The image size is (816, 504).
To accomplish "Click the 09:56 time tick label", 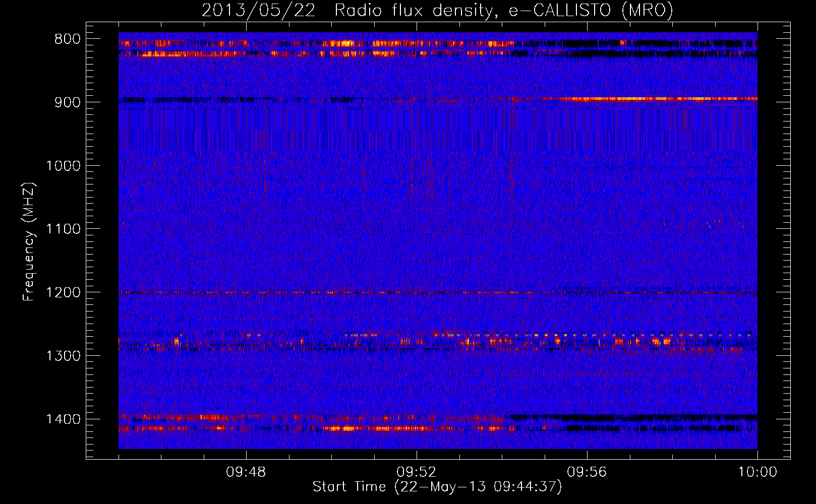I will [587, 472].
